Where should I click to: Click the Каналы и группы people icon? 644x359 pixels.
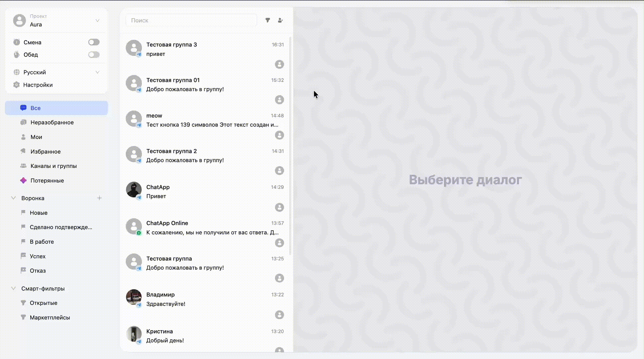point(23,166)
